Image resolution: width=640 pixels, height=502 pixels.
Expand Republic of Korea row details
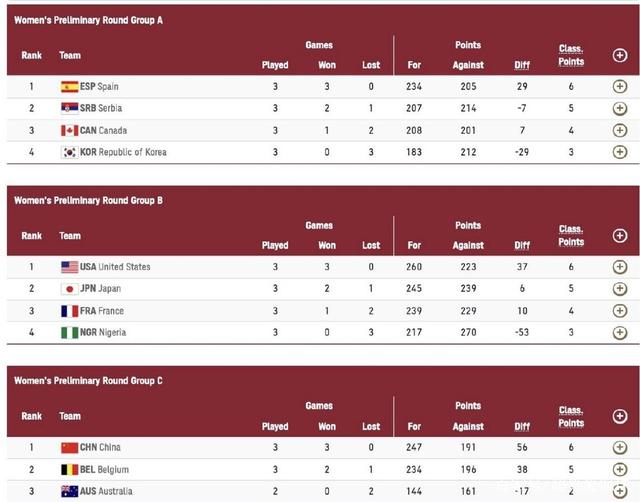click(x=619, y=153)
